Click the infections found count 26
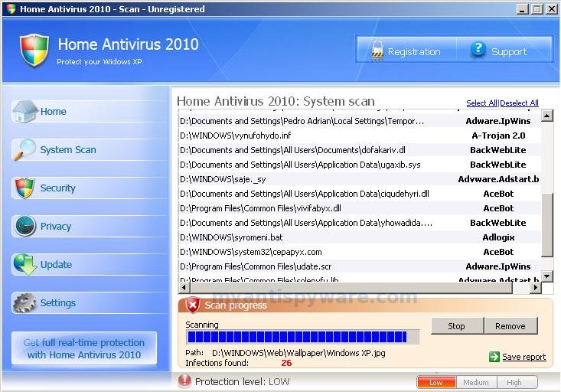Image resolution: width=561 pixels, height=392 pixels. [286, 363]
